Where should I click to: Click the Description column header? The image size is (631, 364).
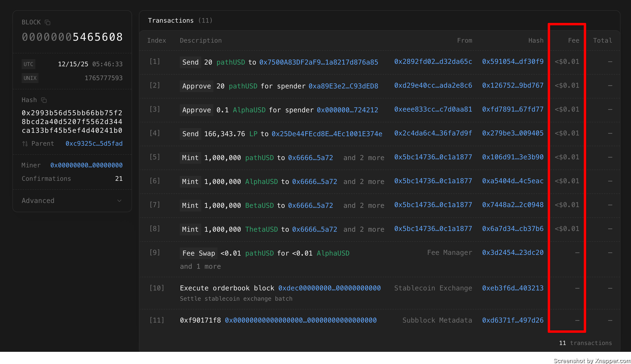[x=201, y=40]
